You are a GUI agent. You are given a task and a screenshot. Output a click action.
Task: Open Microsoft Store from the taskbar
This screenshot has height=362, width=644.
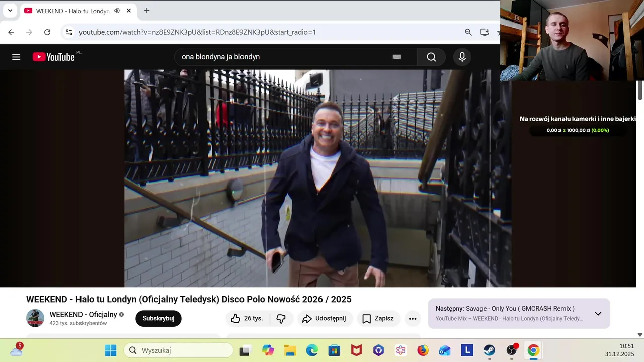click(x=334, y=350)
